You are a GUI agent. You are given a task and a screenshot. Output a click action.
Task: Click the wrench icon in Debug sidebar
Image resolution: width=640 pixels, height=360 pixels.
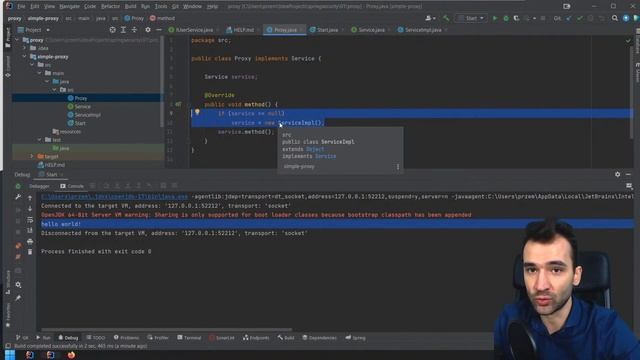(x=18, y=197)
